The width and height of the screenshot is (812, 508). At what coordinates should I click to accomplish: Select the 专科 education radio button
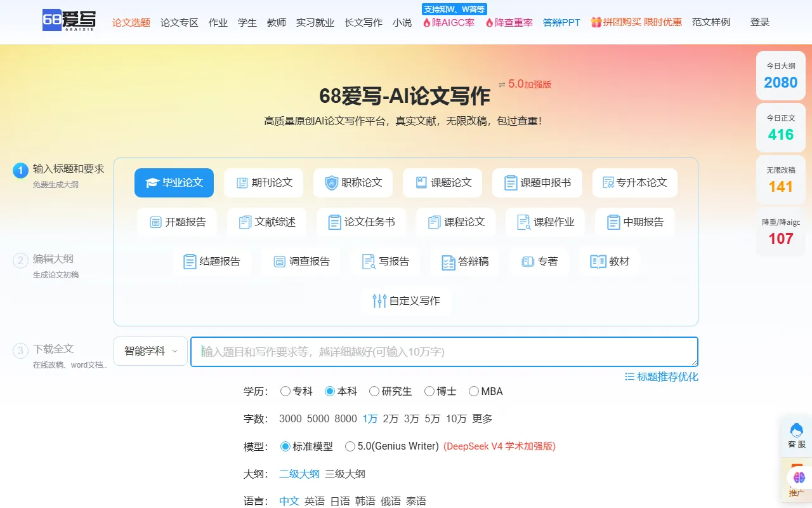[285, 391]
